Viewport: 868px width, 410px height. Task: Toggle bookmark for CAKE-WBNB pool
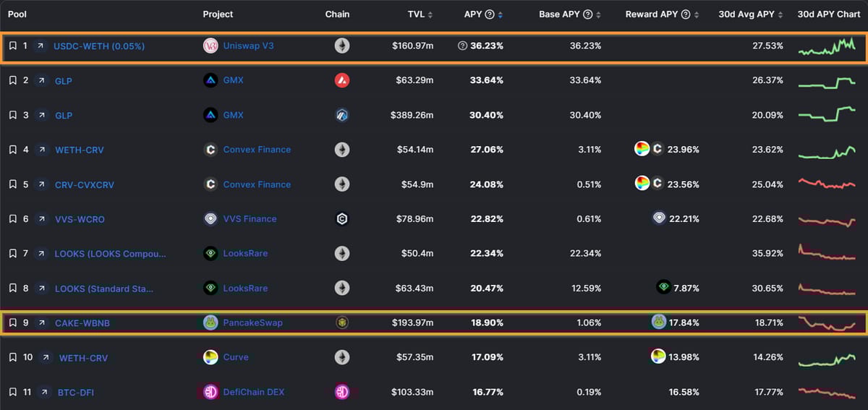(12, 323)
